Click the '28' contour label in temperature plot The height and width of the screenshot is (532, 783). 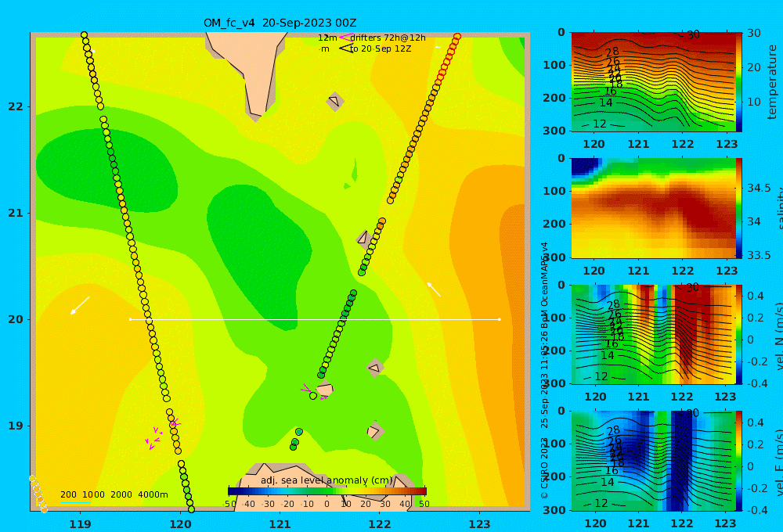point(612,52)
